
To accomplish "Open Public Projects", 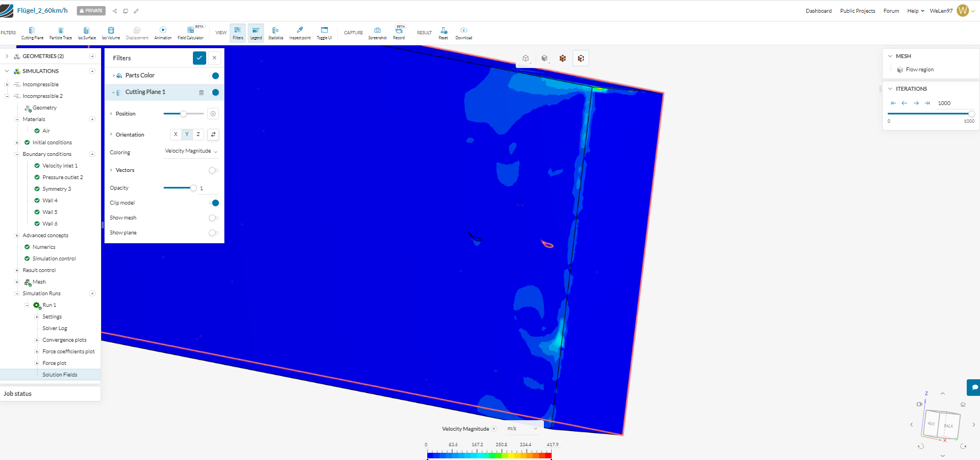I will [857, 11].
